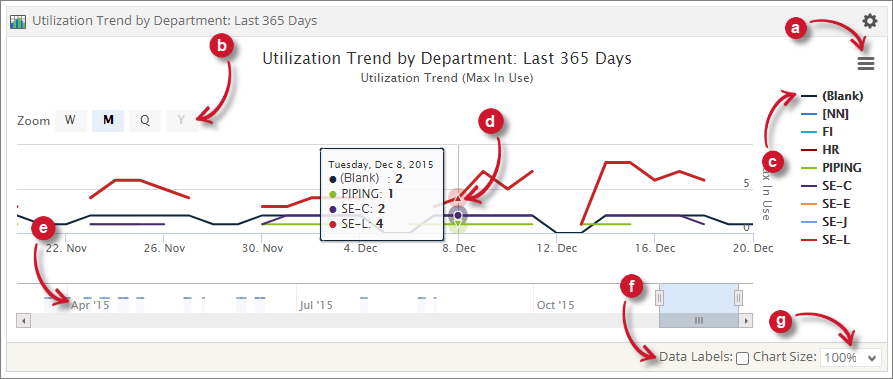Open the chart hamburger context menu
893x379 pixels.
[866, 63]
